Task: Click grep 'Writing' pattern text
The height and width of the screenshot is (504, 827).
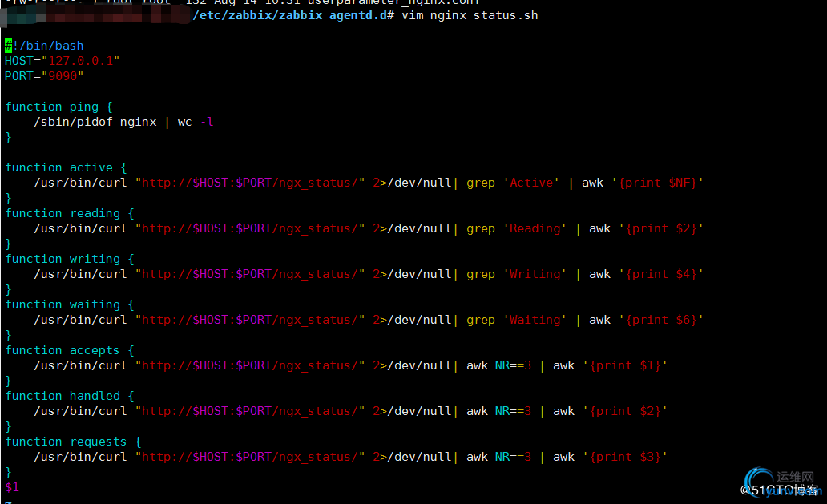Action: (x=516, y=275)
